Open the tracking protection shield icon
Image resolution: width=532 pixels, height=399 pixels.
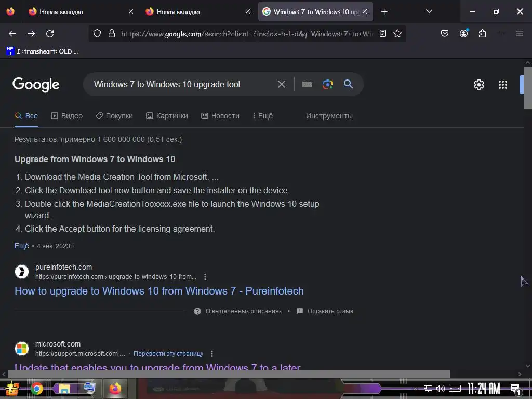coord(97,34)
